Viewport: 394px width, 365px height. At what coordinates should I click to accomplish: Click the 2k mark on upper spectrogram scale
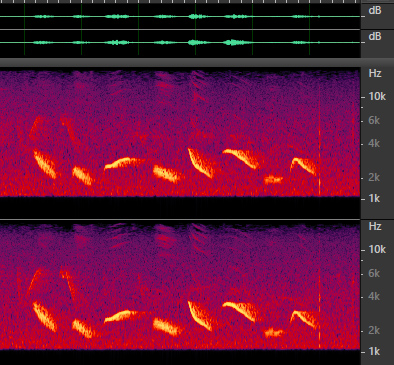[x=374, y=177]
